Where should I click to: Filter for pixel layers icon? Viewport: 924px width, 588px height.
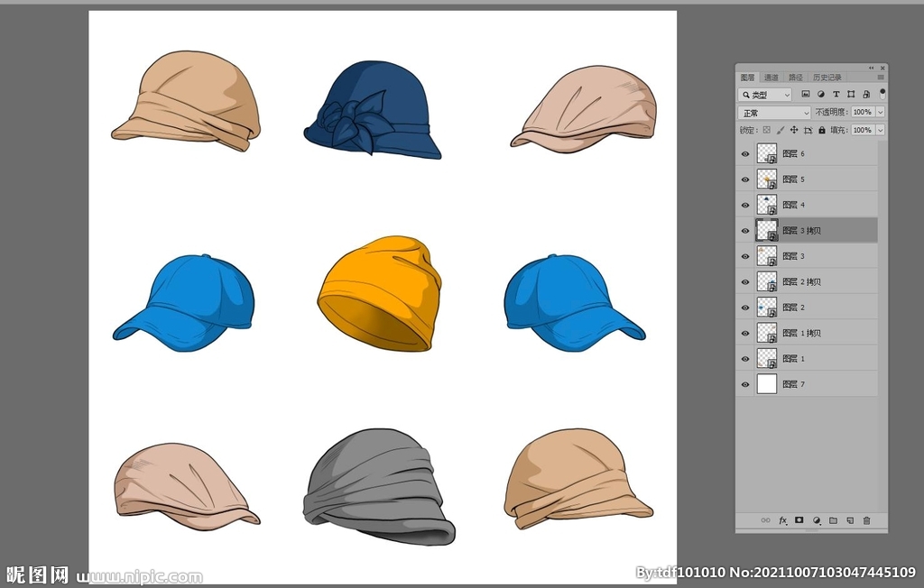point(806,94)
